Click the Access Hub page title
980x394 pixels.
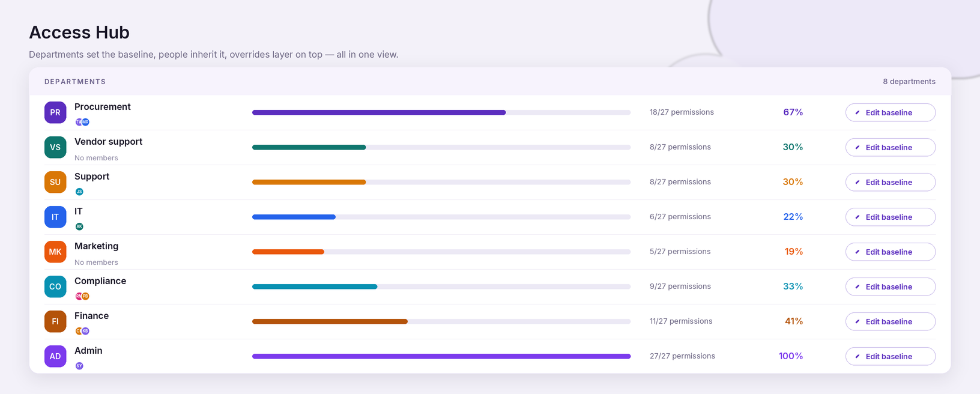click(79, 32)
